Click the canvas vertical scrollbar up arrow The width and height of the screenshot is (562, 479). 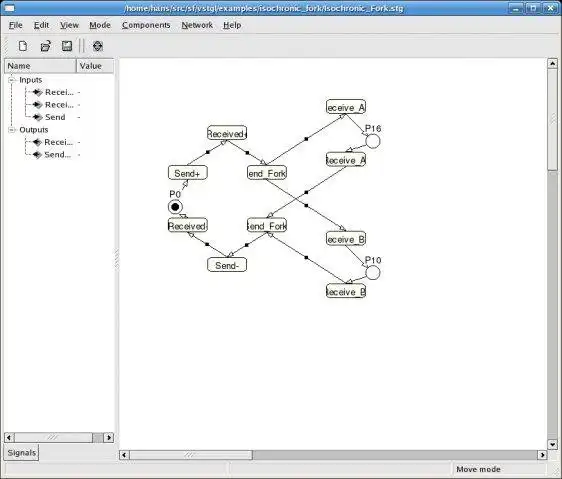[552, 63]
